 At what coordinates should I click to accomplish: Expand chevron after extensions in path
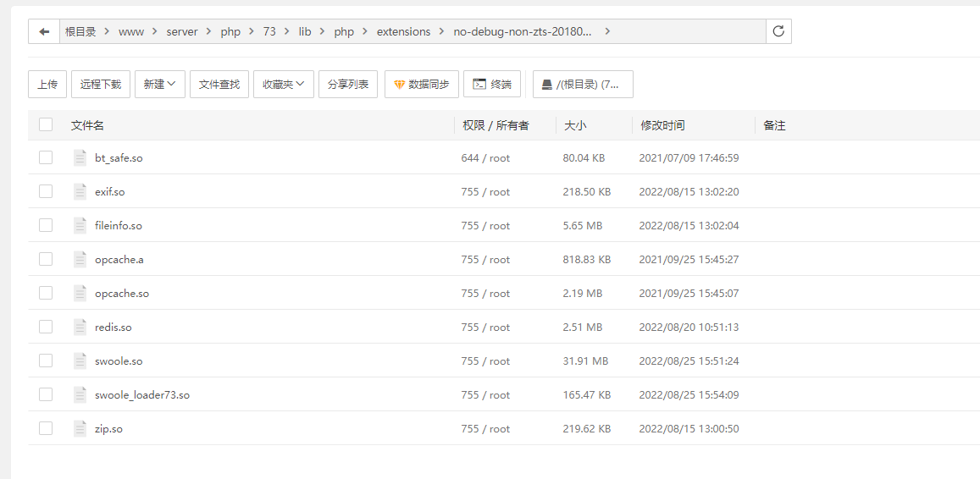click(442, 32)
